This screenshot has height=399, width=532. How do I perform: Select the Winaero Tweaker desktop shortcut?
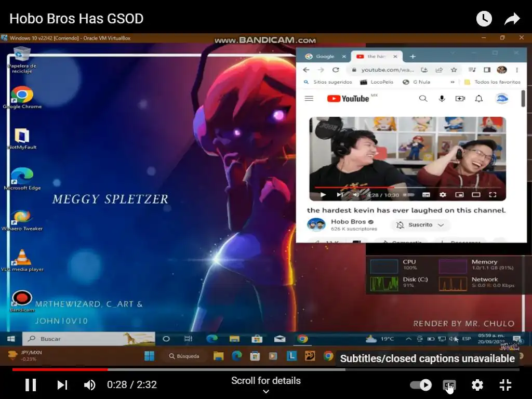(x=22, y=220)
